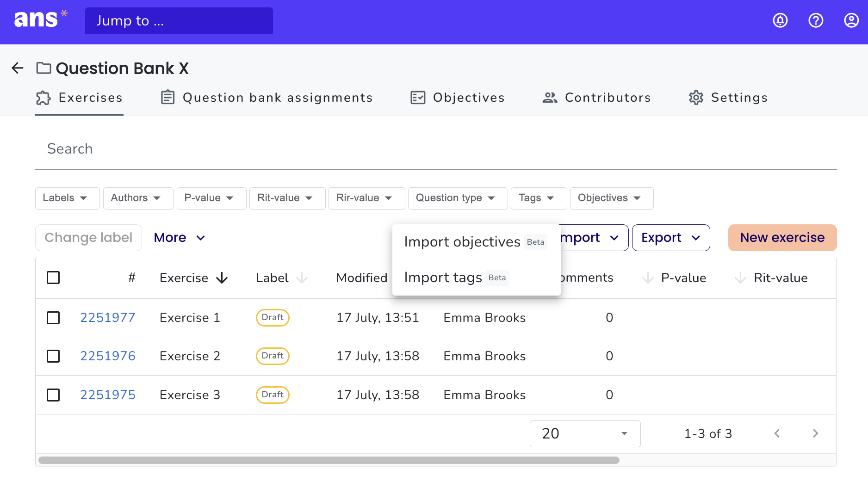This screenshot has width=868, height=494.
Task: Click the folder icon next to Question Bank X
Action: tap(44, 68)
